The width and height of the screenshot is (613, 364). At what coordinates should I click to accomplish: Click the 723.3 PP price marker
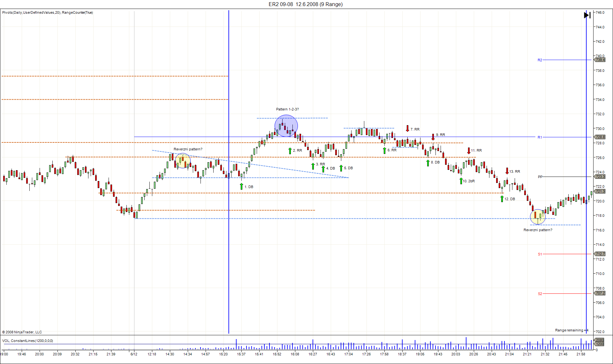tap(600, 177)
